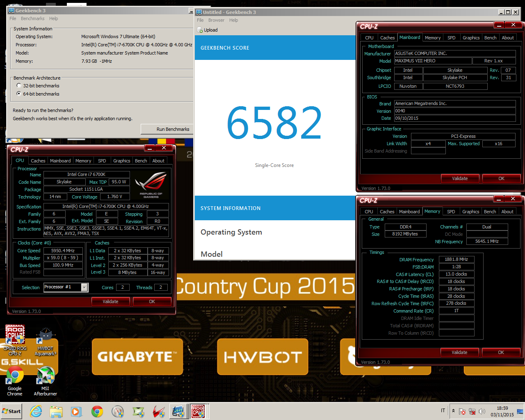Click Validate in the CPU-Z Memory window
Viewport: 525px width, 420px height.
coord(459,352)
